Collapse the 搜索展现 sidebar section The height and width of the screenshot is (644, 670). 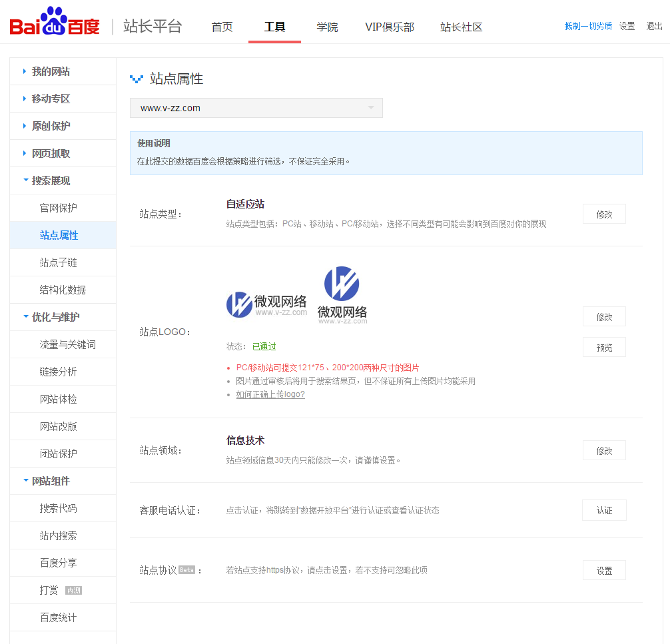click(x=63, y=180)
